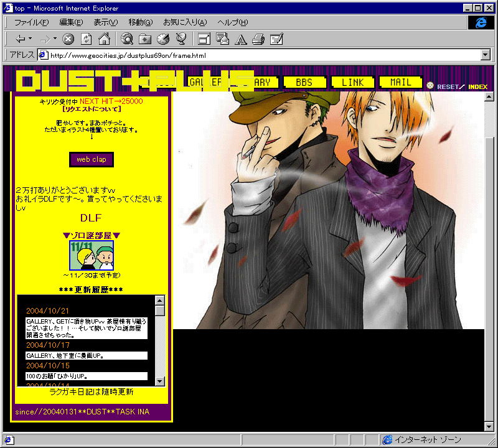Open the ヘルプ(H) menu
Viewport: 498px width, 448px height.
coord(232,22)
